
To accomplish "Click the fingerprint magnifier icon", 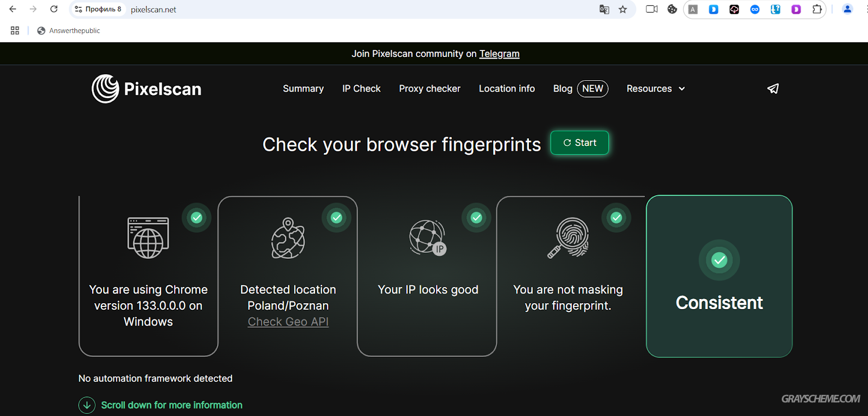I will pos(568,238).
